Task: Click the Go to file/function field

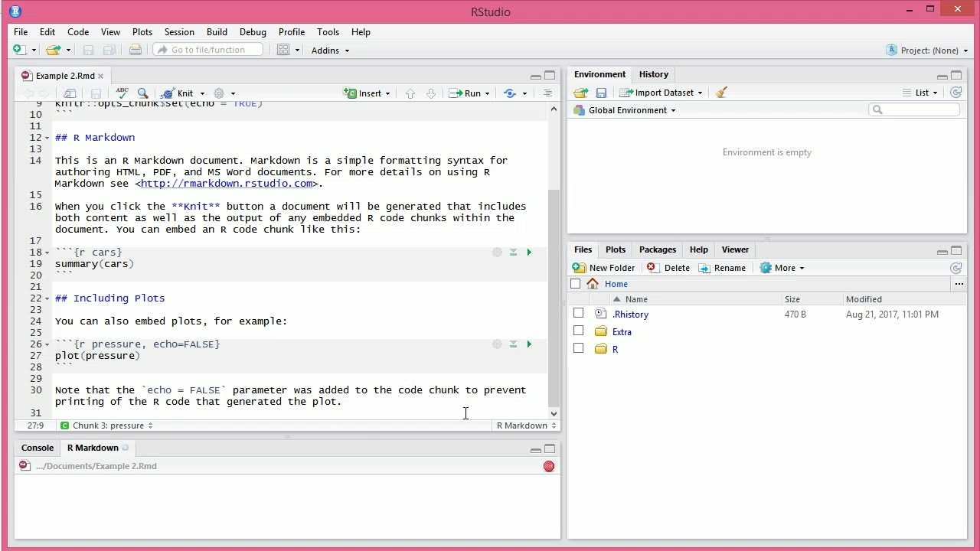Action: click(208, 50)
